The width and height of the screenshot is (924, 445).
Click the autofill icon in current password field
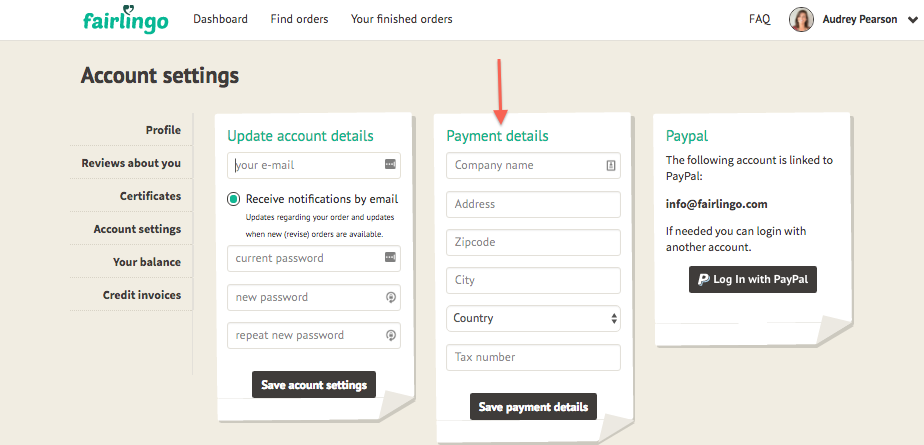click(390, 258)
